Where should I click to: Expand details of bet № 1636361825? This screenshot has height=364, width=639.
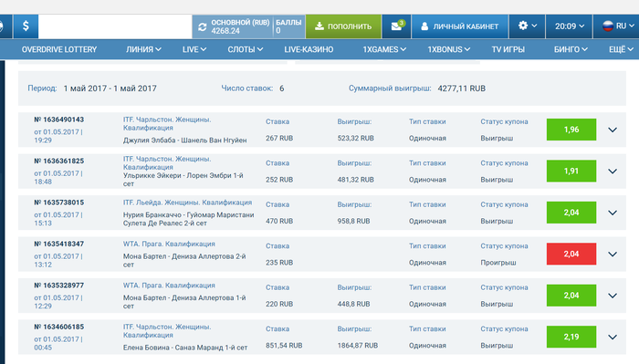click(613, 172)
